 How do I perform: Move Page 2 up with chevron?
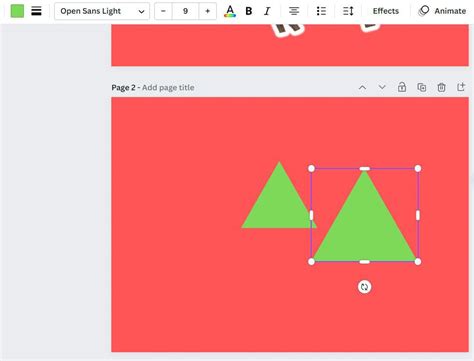[362, 87]
